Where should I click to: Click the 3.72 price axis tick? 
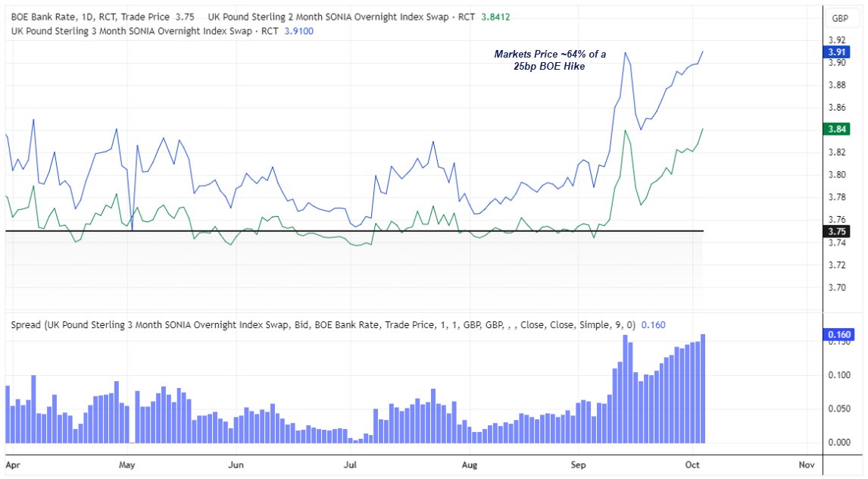pos(836,265)
